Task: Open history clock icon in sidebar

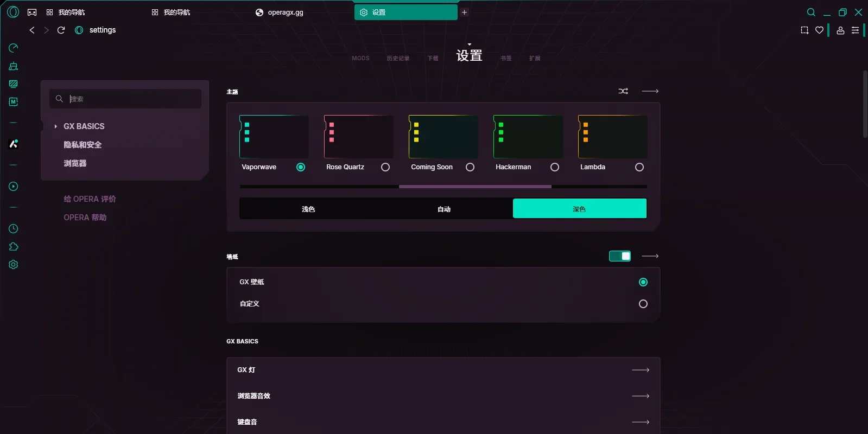Action: (14, 229)
